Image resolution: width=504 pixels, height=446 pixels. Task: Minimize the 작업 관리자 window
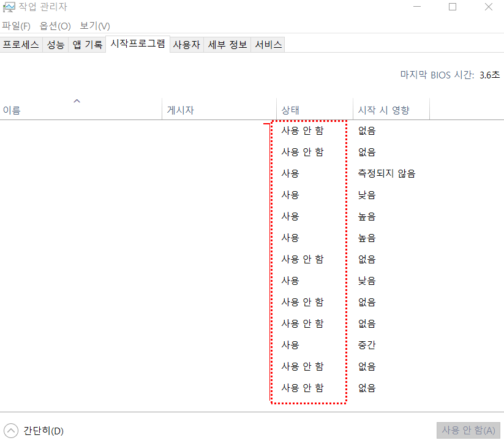tap(417, 7)
